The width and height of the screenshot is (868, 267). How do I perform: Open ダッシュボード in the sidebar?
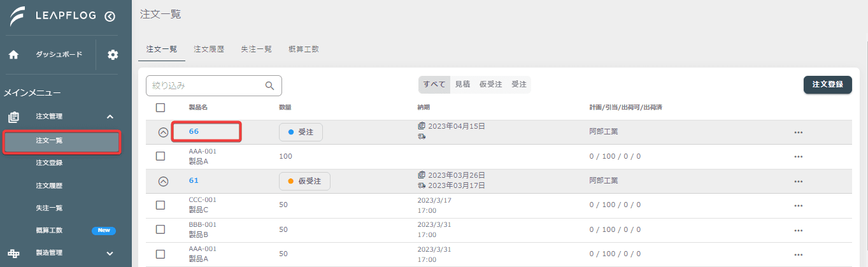click(x=59, y=55)
